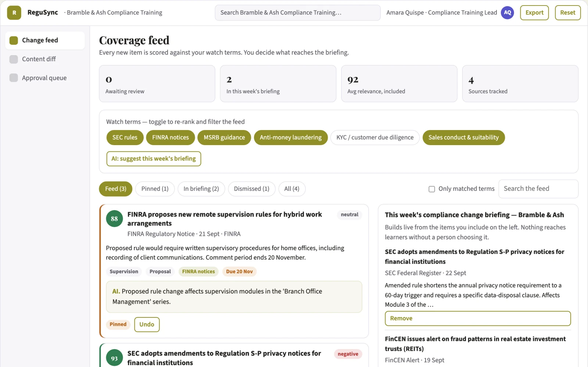
Task: Click the negative sentiment badge
Action: tap(348, 354)
